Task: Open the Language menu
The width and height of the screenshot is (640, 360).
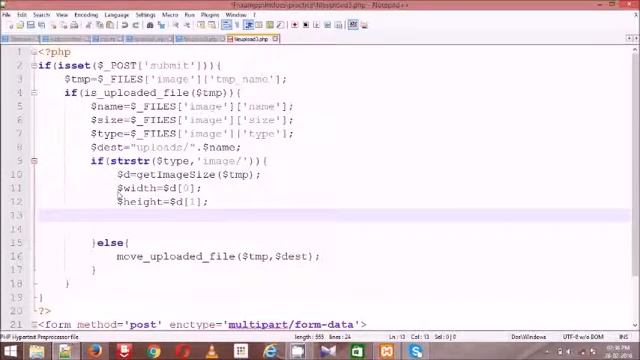Action: click(x=117, y=15)
